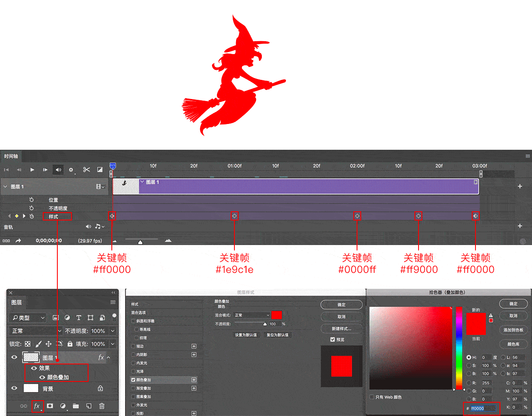The height and width of the screenshot is (416, 532).
Task: Click the add layer mask icon
Action: click(x=50, y=406)
